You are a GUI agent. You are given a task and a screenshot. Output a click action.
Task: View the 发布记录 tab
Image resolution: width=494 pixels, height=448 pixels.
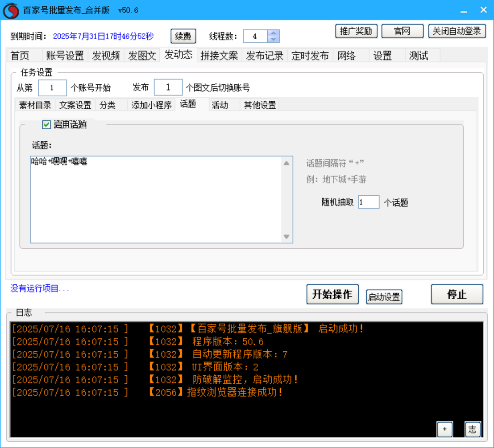[265, 56]
